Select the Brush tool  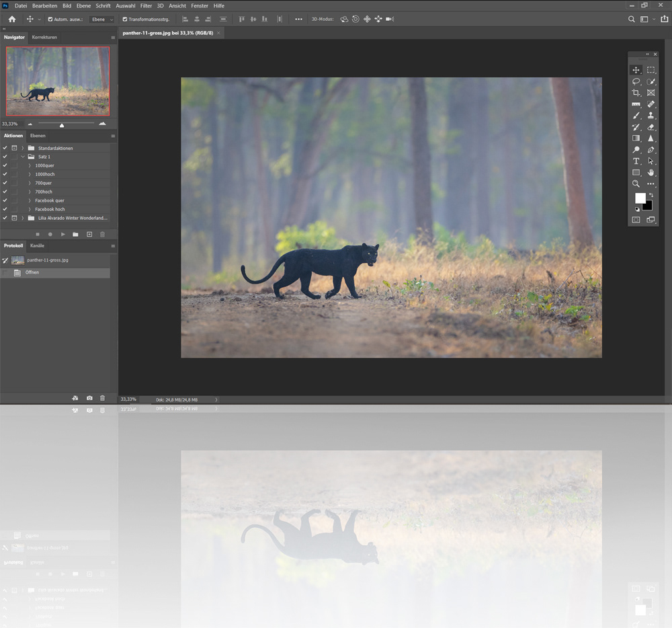point(636,115)
